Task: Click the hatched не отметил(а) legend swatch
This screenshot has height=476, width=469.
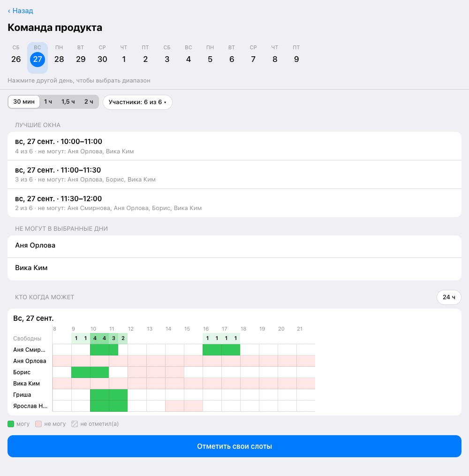Action: point(75,424)
